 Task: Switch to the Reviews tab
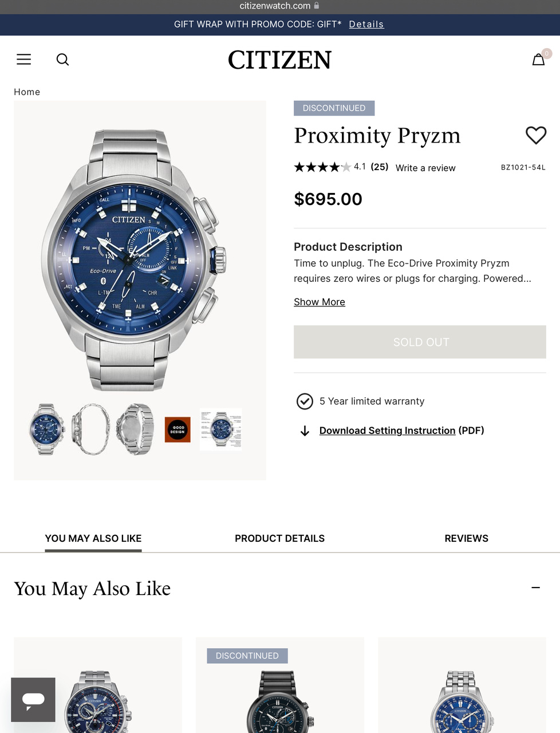point(466,538)
